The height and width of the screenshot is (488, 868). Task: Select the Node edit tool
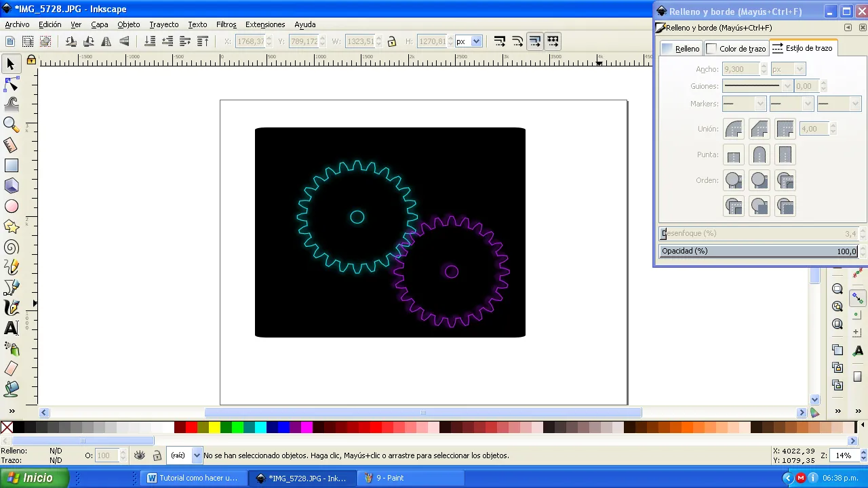[11, 85]
